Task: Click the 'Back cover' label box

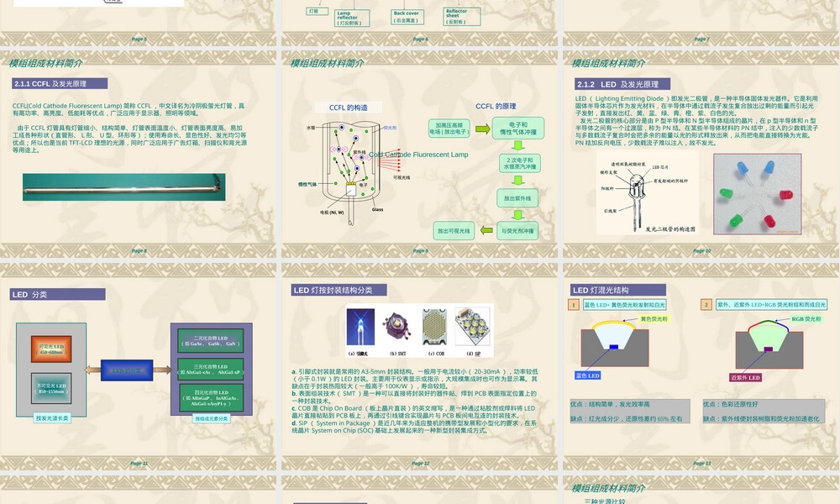Action: point(407,17)
